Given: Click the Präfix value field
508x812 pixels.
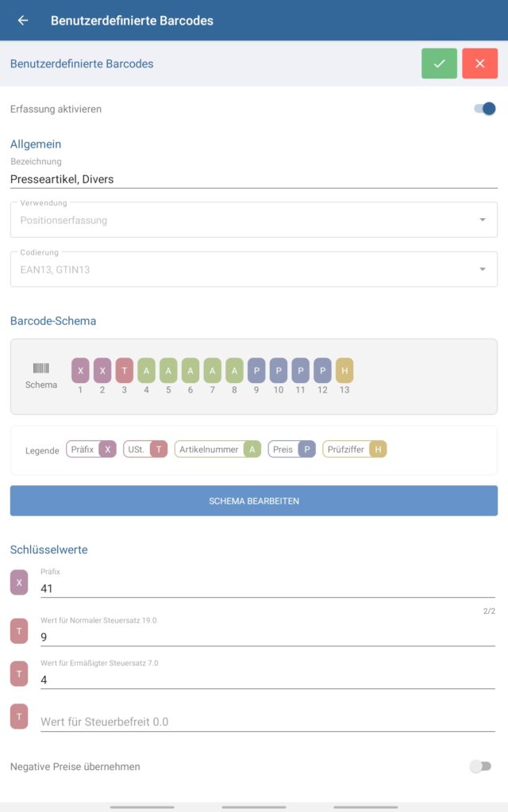Looking at the screenshot, I should tap(267, 588).
